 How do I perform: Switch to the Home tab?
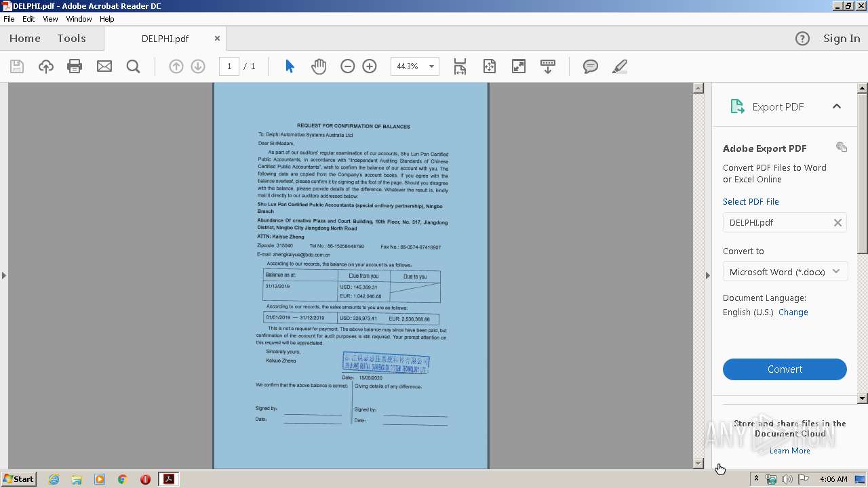(x=25, y=39)
